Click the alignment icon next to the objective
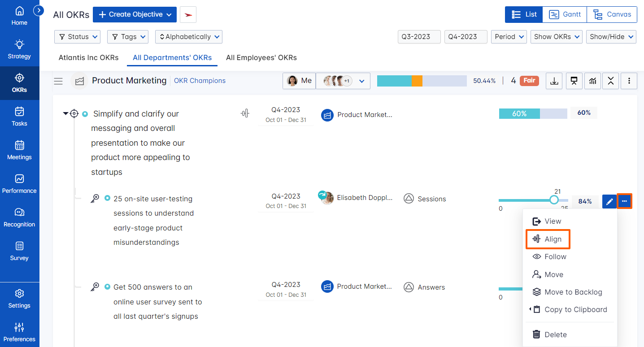 (x=245, y=113)
